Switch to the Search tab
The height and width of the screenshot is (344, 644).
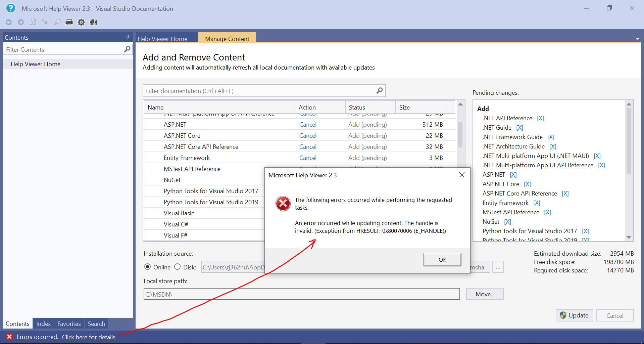pyautogui.click(x=96, y=324)
